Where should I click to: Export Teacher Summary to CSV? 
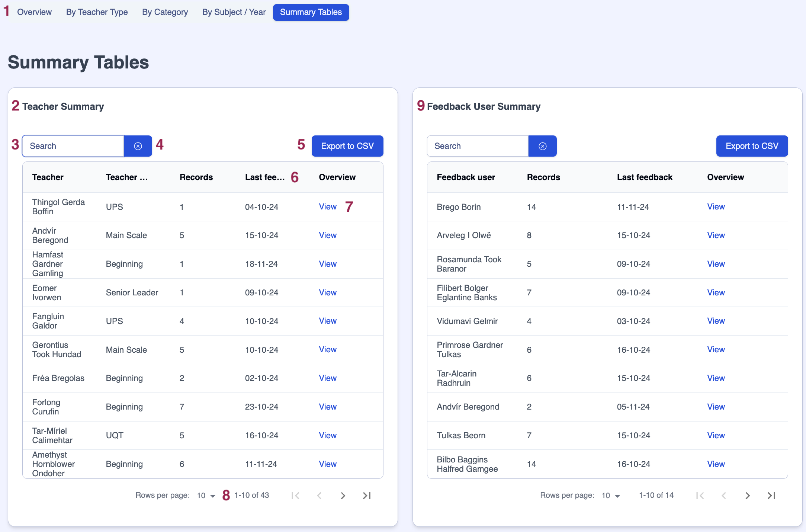347,146
